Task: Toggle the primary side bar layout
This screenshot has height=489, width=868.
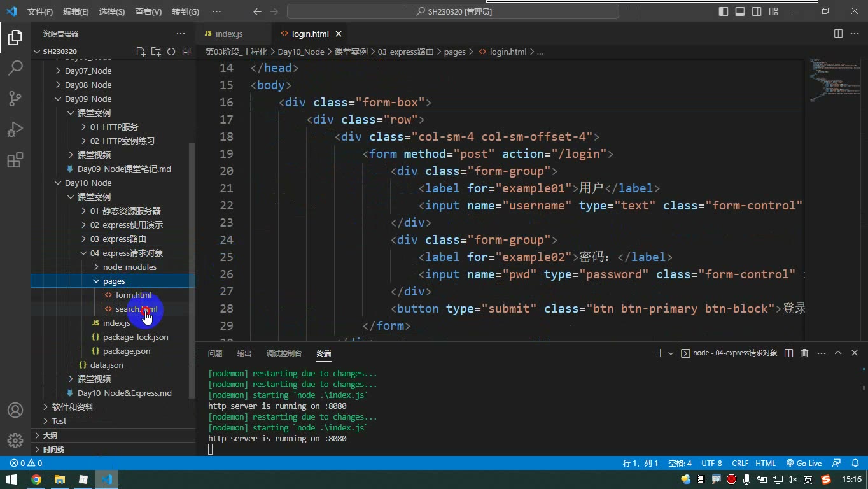Action: tap(724, 11)
